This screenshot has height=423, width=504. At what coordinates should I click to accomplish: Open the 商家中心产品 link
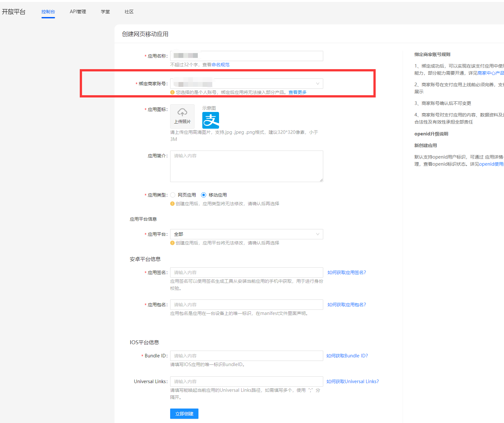coord(490,73)
